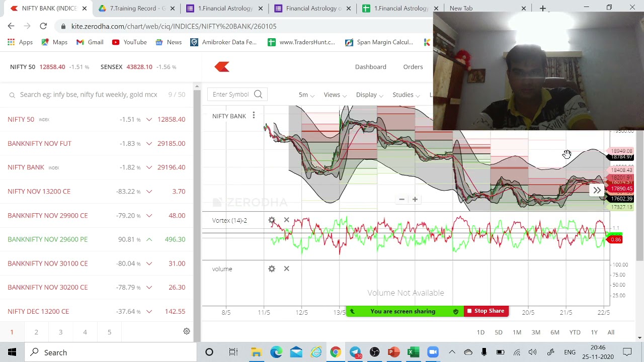Open Excel from the taskbar

point(413,352)
